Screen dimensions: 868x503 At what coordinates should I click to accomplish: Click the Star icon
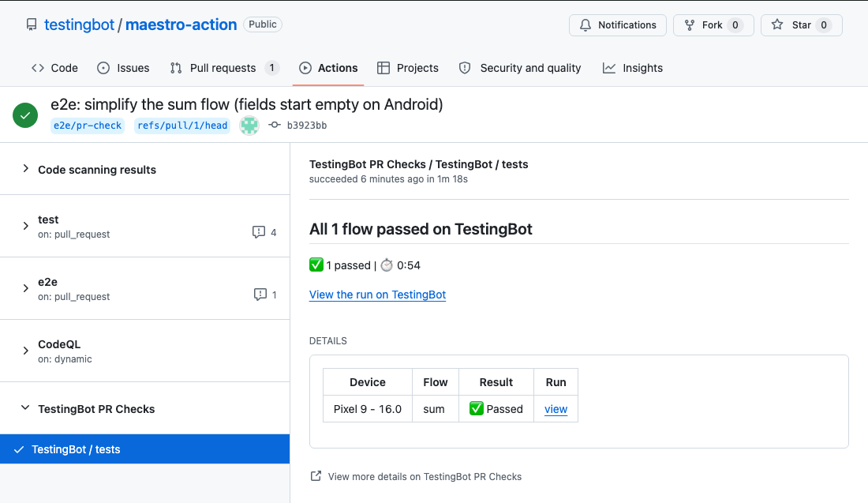pos(777,25)
